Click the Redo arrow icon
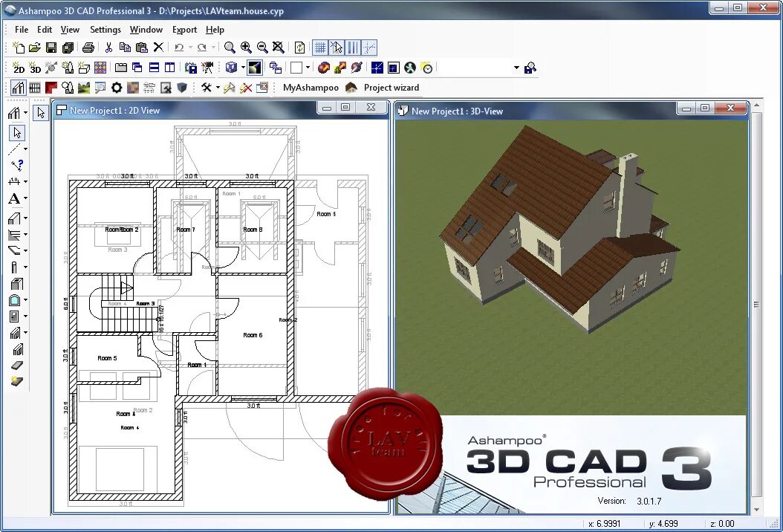 202,48
